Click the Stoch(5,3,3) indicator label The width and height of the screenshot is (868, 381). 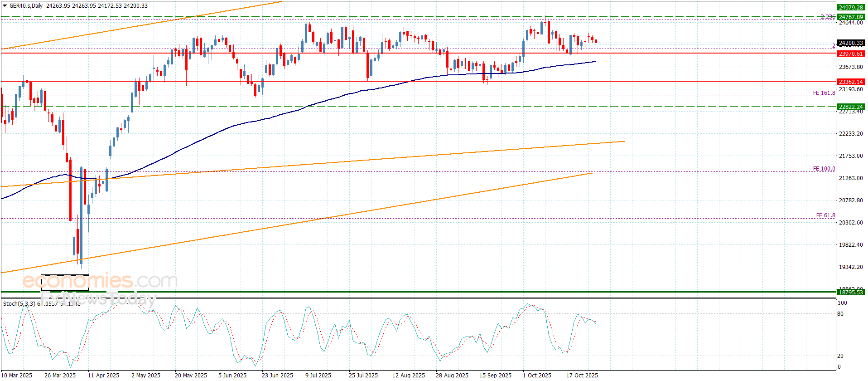pos(19,303)
